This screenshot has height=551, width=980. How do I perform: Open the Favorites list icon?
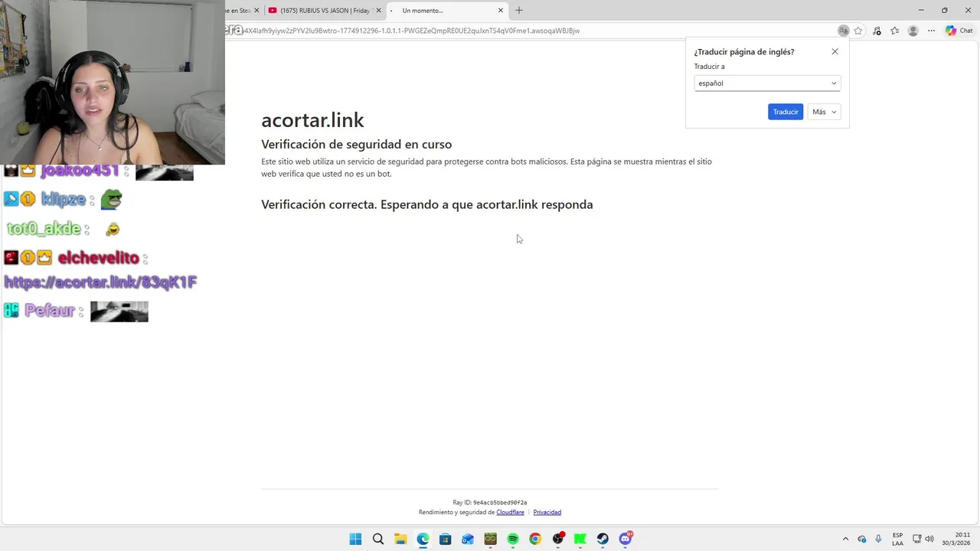pyautogui.click(x=894, y=31)
